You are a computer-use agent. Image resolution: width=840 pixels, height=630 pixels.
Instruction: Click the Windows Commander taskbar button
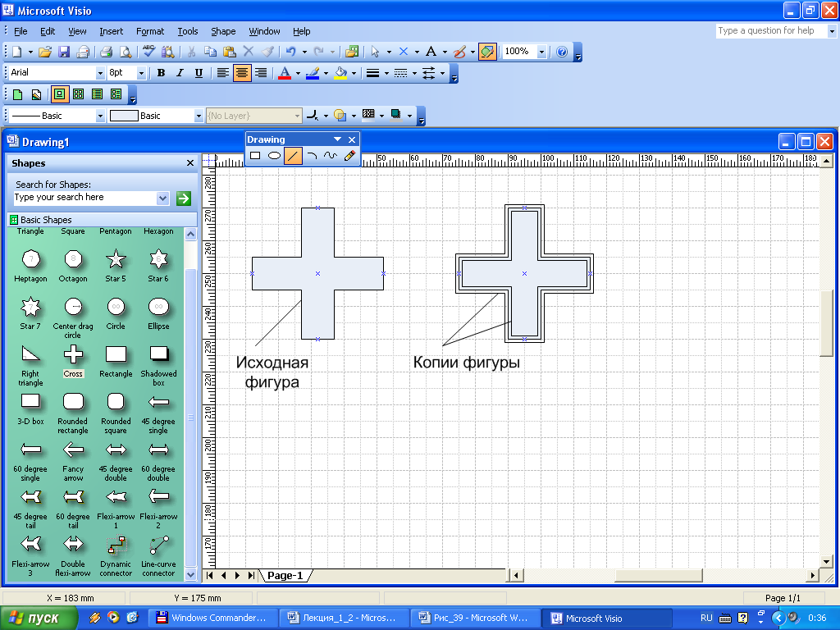212,618
